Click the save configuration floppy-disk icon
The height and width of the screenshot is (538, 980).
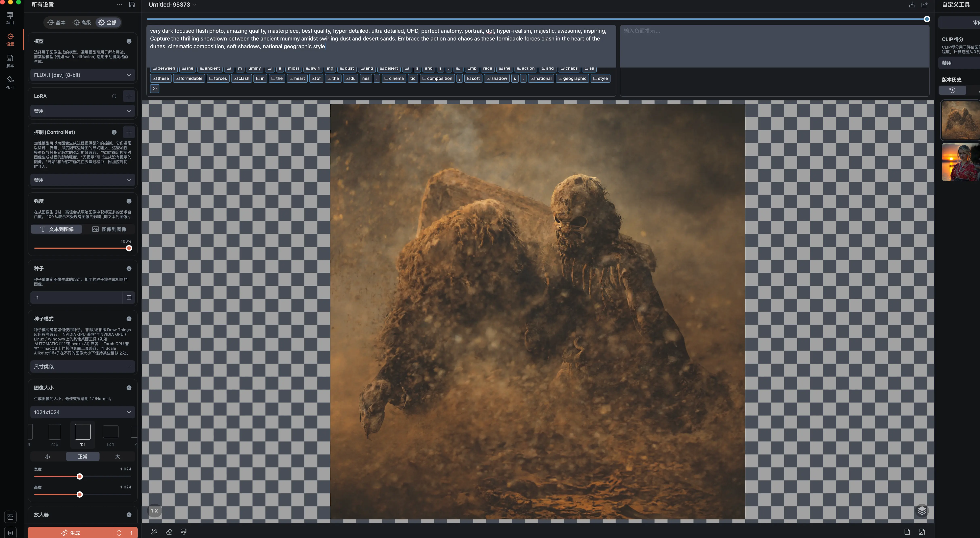point(132,5)
